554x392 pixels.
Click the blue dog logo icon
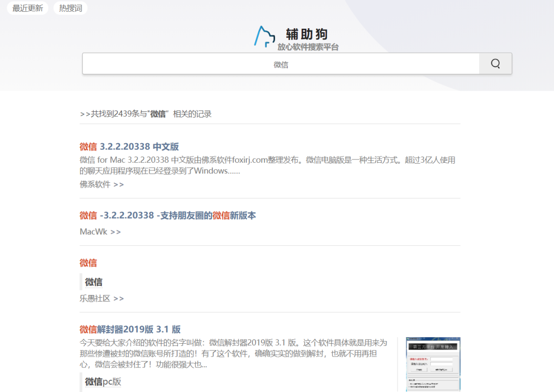[265, 36]
